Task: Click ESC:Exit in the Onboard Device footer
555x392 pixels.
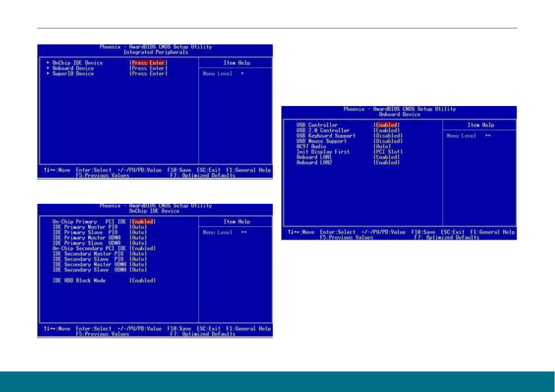Action: (x=453, y=232)
